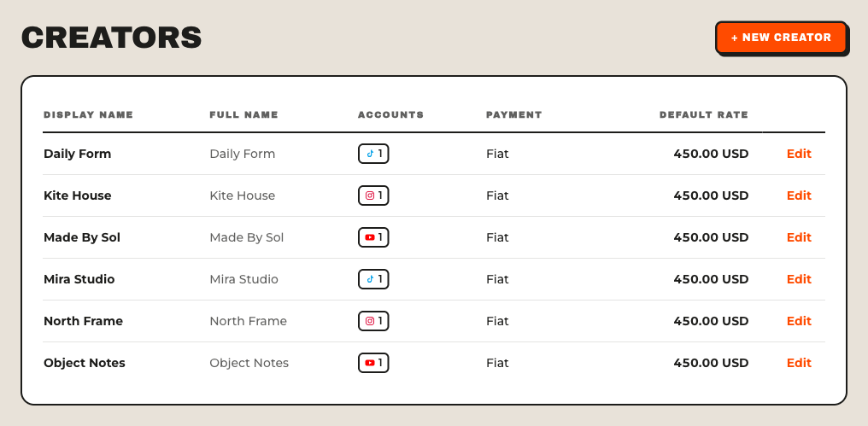
Task: Click the gray Mira Studio full name
Action: point(243,279)
